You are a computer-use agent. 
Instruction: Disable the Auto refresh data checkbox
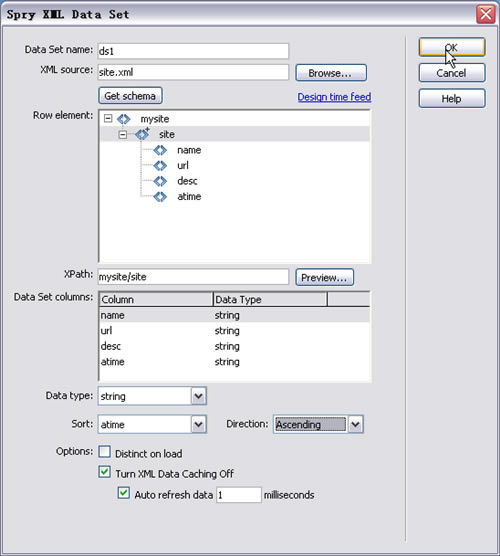pyautogui.click(x=123, y=493)
